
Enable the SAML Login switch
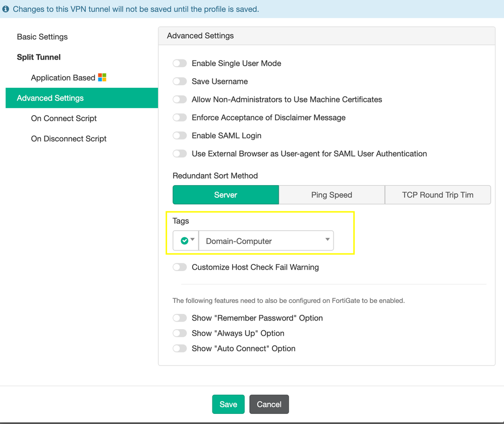click(x=180, y=136)
